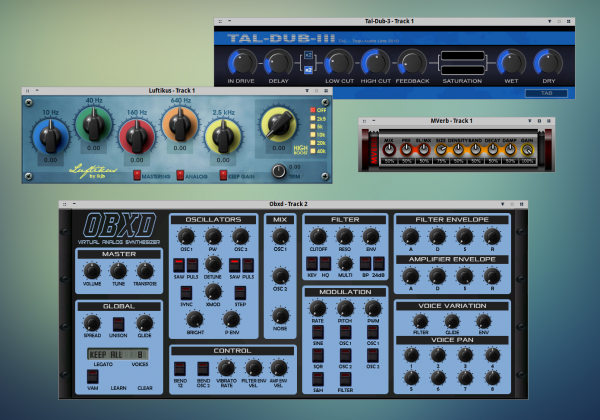Click the DRY knob in Tal-Dub-3
600x420 pixels.
point(548,62)
